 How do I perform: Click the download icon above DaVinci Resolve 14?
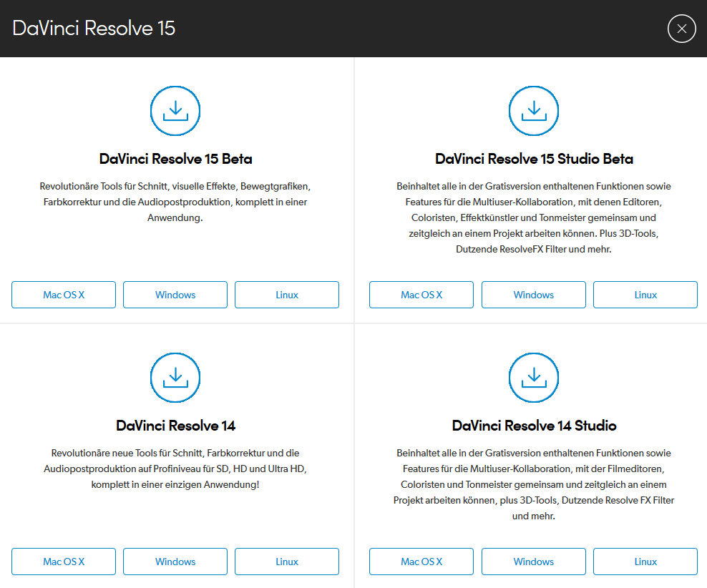[175, 378]
